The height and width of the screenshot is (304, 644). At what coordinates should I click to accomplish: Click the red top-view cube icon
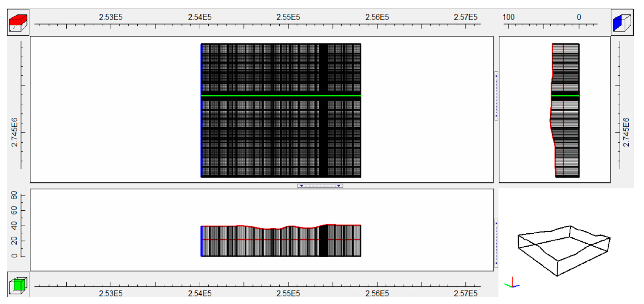click(18, 22)
